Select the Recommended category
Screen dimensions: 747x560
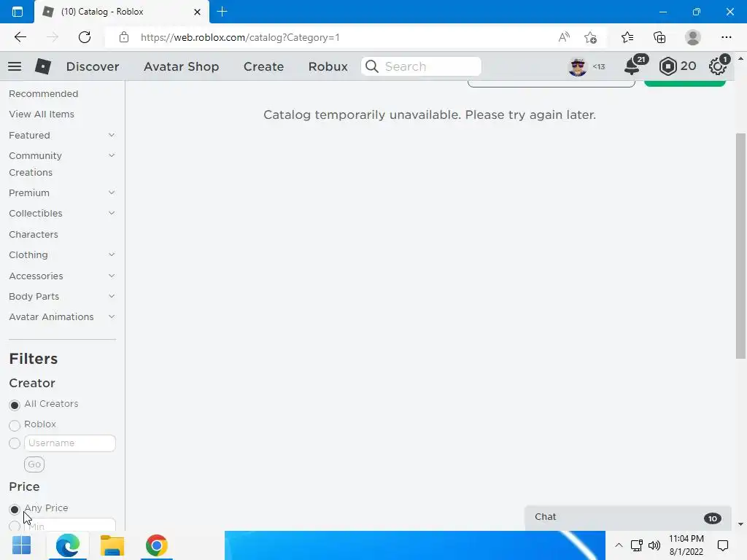(43, 94)
